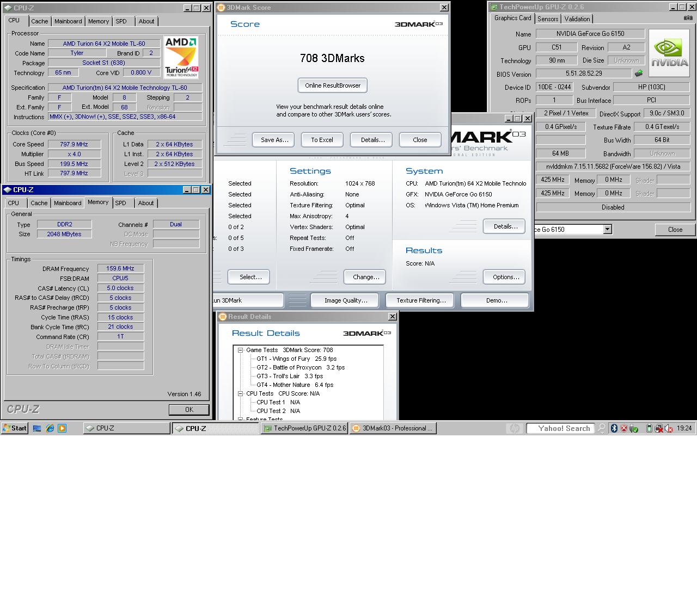The width and height of the screenshot is (697, 616).
Task: Click the Select tests button
Action: 249,277
